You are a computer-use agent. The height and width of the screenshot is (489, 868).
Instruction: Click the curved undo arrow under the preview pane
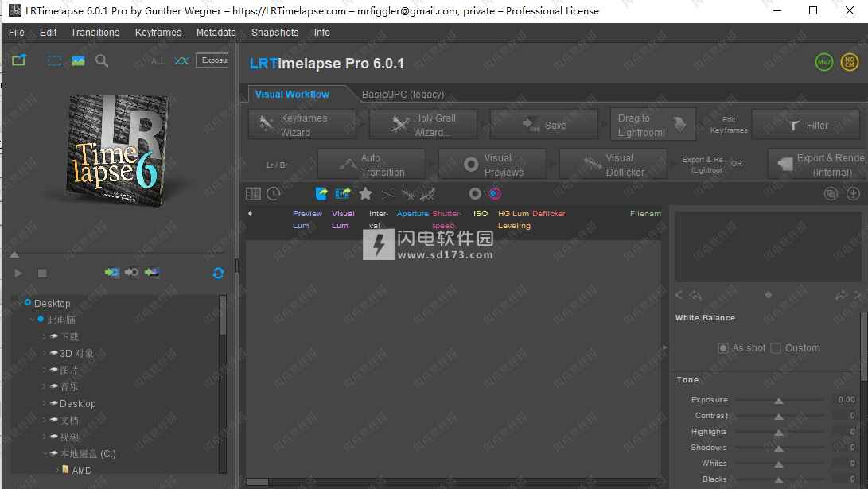[x=696, y=296]
